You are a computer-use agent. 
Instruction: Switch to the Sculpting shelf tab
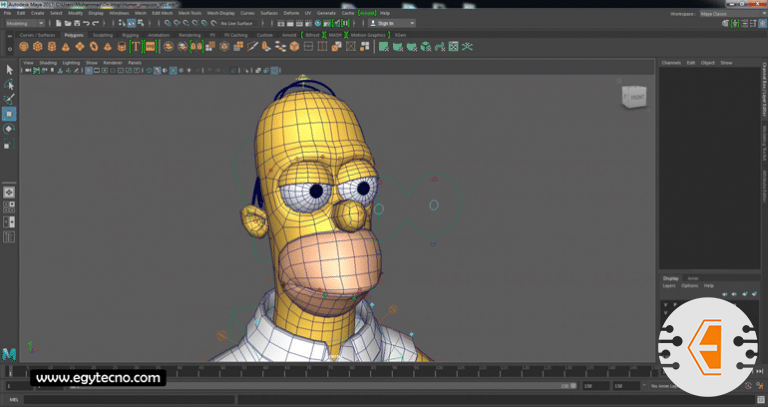point(102,35)
